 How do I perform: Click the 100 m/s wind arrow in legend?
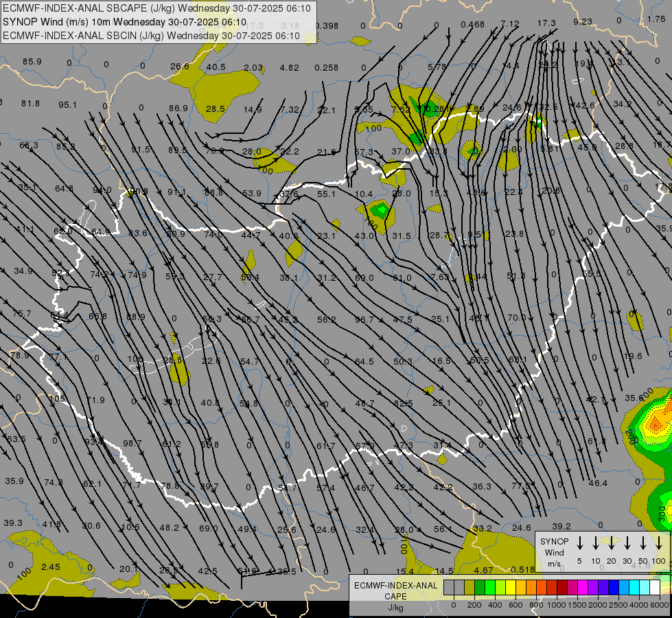click(659, 543)
